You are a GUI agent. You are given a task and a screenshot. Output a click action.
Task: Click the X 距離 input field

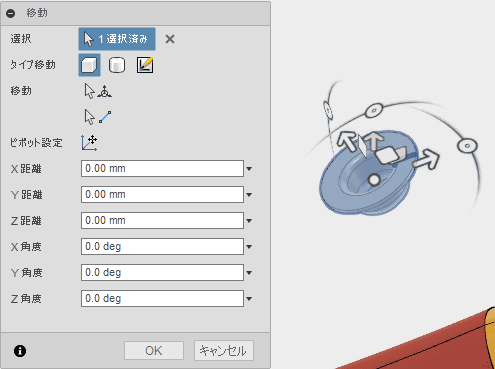pos(162,169)
